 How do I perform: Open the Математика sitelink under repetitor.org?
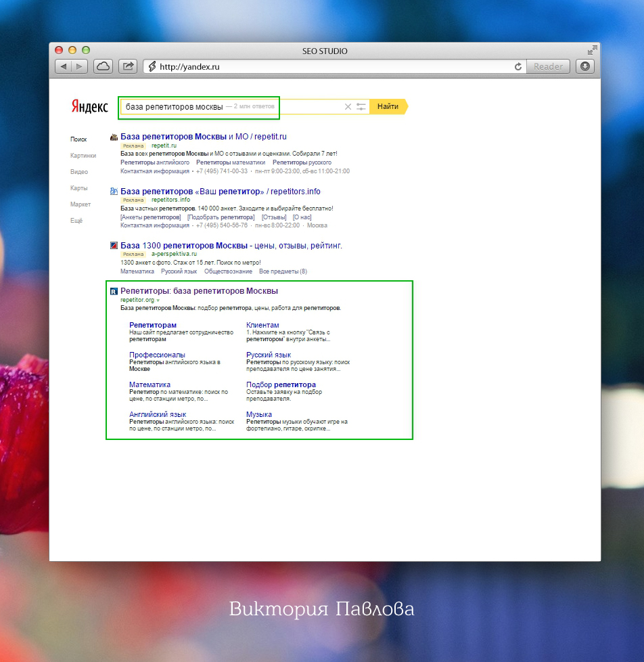coord(149,384)
